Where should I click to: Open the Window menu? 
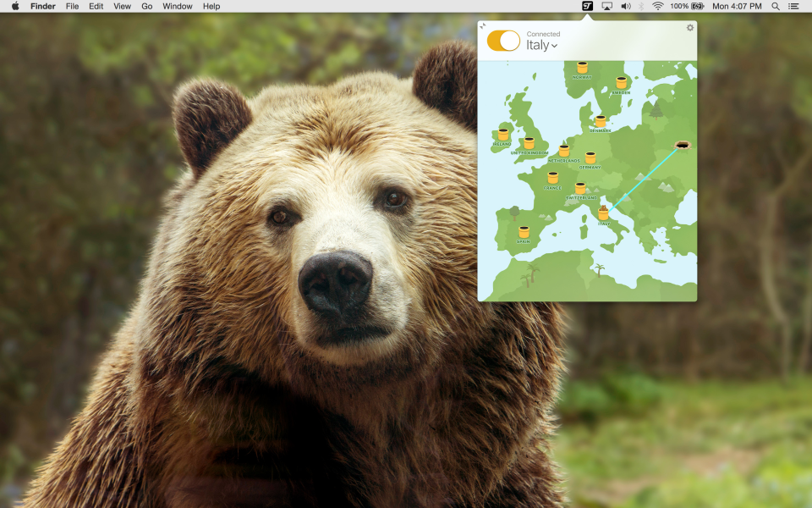click(177, 6)
